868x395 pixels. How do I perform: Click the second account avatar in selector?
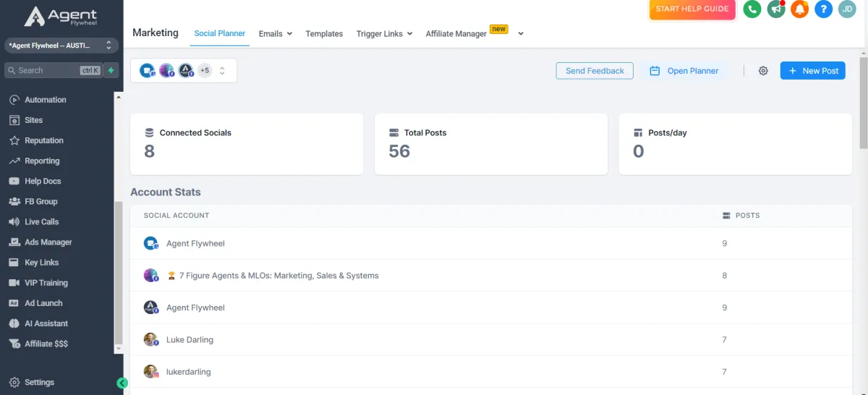click(x=167, y=70)
